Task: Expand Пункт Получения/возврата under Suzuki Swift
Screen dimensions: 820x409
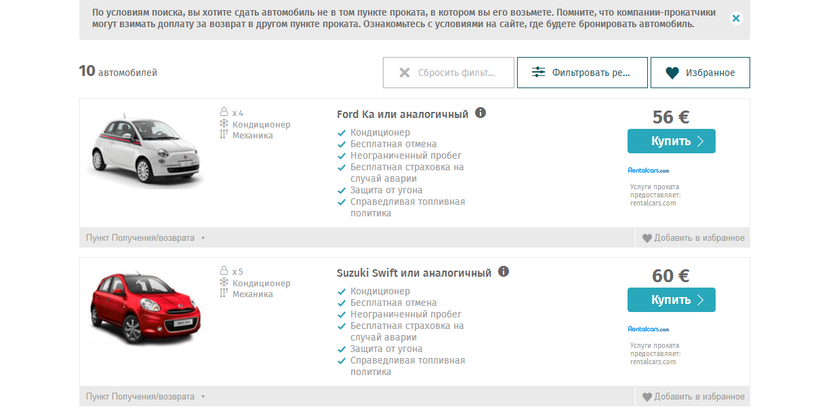Action: [145, 396]
